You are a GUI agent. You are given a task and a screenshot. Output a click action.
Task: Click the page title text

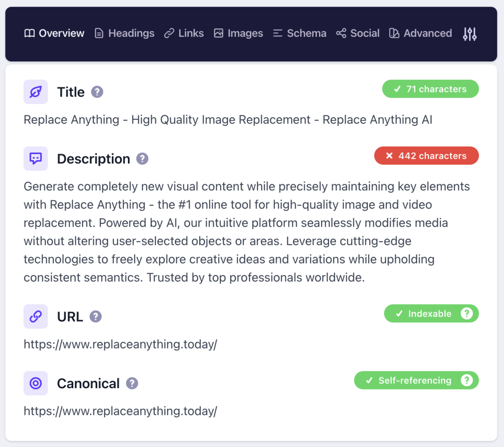tap(228, 119)
